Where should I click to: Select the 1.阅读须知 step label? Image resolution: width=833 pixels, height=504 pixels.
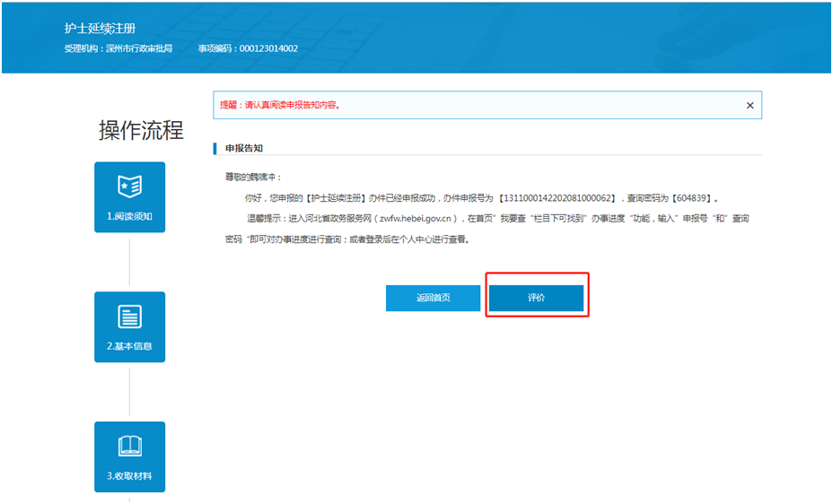tap(129, 217)
